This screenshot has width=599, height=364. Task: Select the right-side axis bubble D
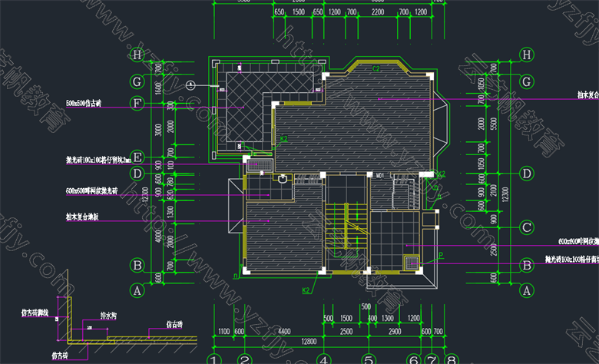tap(527, 174)
